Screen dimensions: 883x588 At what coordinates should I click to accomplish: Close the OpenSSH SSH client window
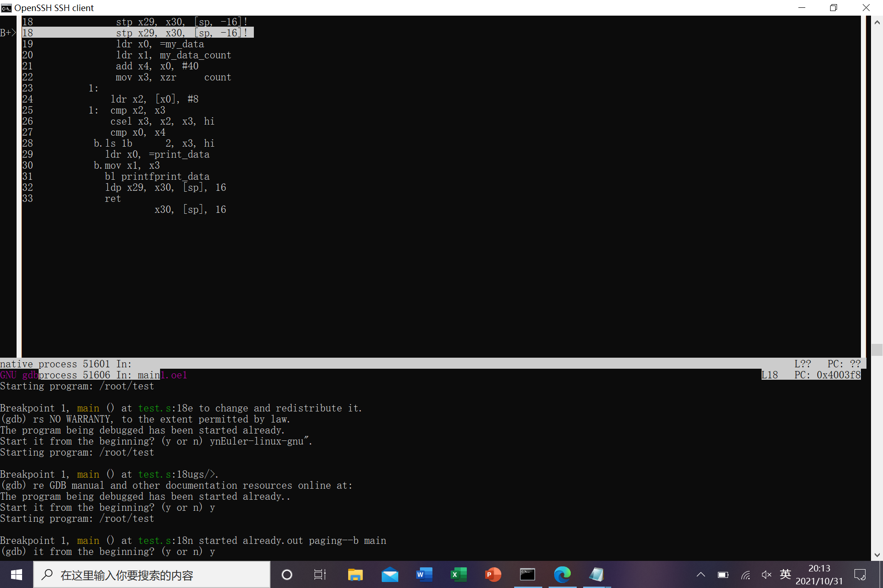(866, 8)
